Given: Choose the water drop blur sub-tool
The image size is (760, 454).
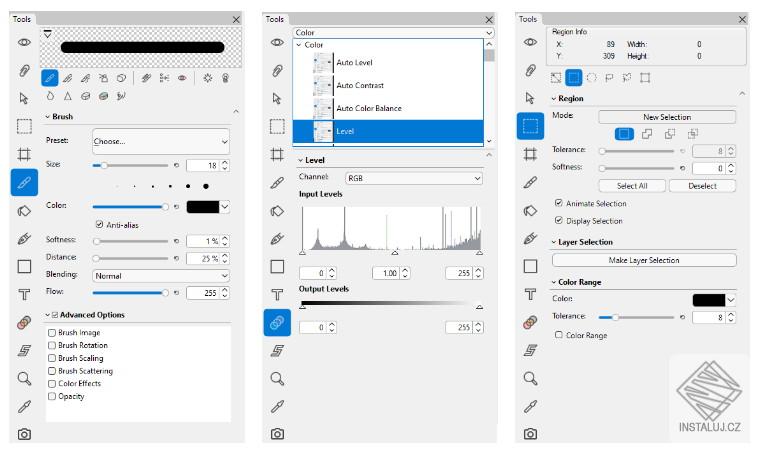Looking at the screenshot, I should click(x=50, y=96).
